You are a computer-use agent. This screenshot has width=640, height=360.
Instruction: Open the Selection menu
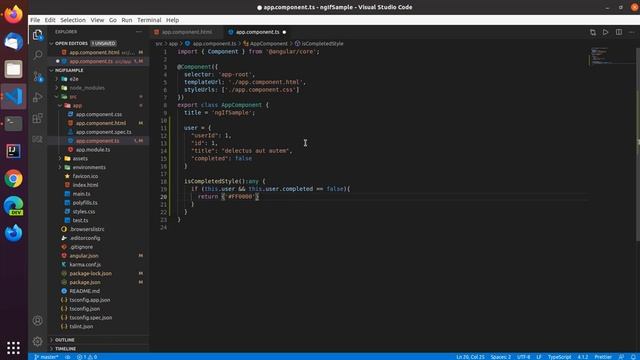(73, 20)
